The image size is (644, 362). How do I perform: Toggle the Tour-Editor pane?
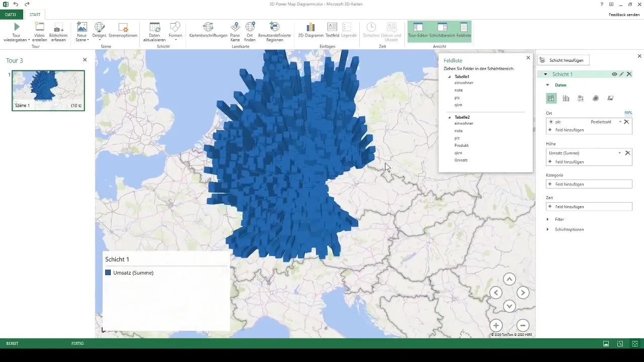[x=418, y=31]
